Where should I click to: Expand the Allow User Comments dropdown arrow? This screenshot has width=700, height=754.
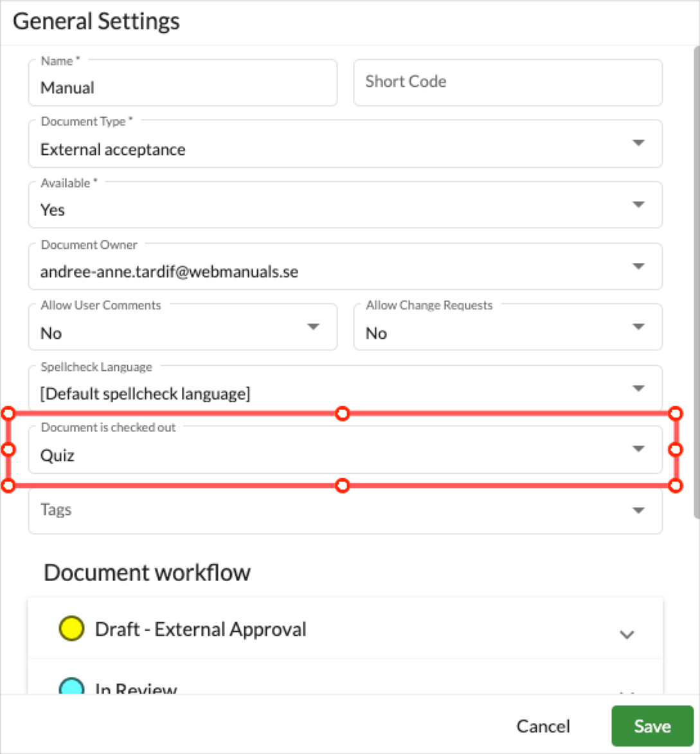click(x=313, y=327)
